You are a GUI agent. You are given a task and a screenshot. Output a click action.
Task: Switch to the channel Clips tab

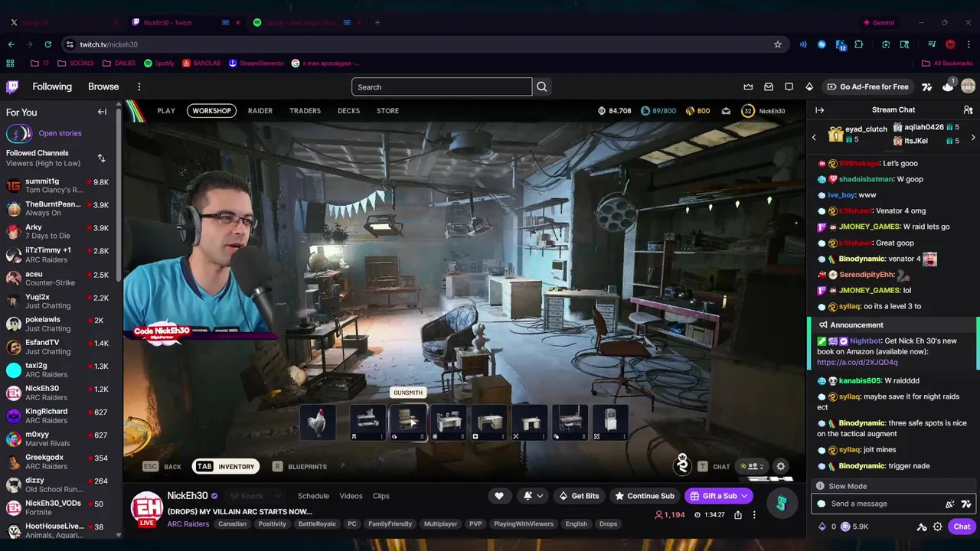click(381, 496)
